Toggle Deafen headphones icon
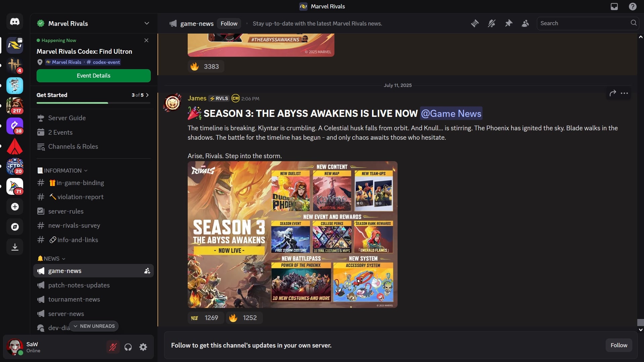644x362 pixels. [128, 347]
